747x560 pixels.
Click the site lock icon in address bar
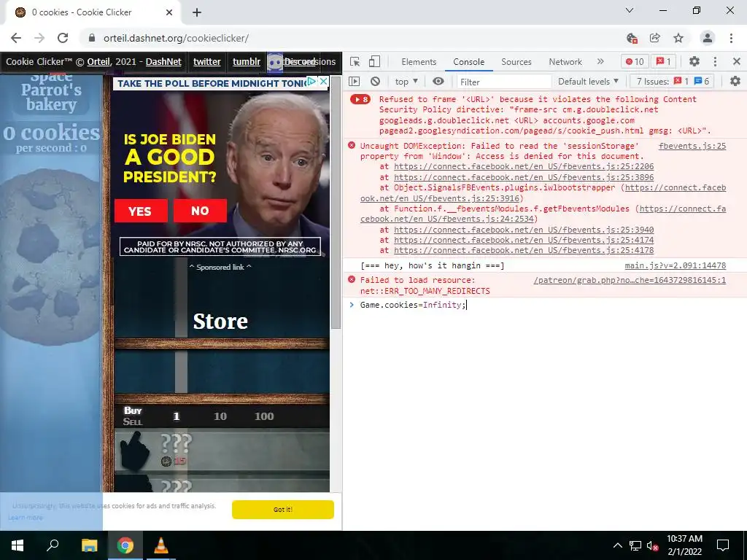(x=92, y=38)
